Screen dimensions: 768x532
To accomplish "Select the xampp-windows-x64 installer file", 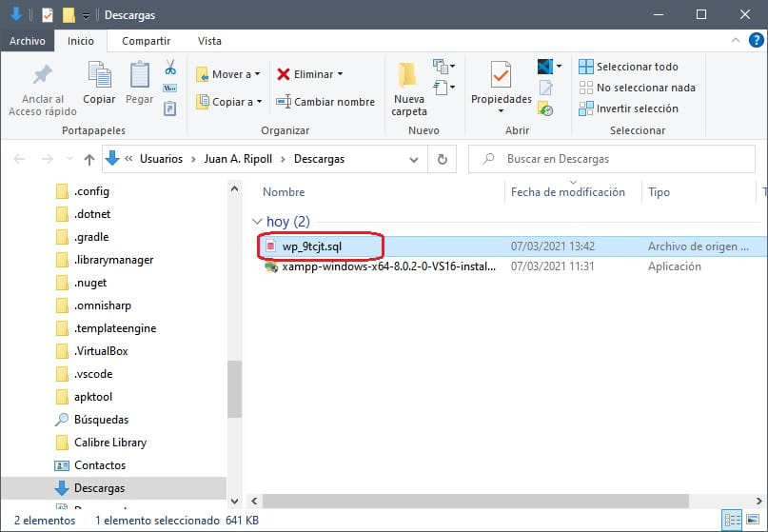I will click(380, 266).
